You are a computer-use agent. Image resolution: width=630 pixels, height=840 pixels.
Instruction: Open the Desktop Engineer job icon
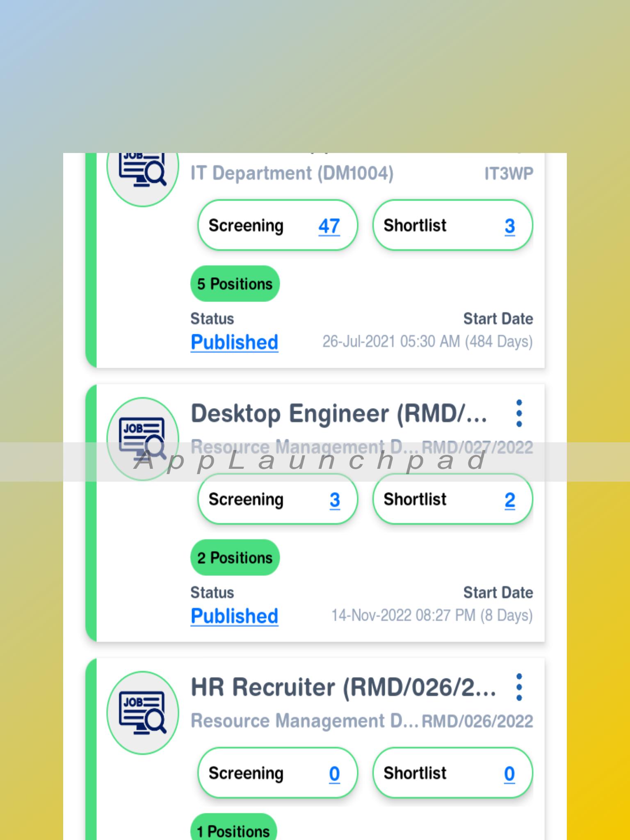[143, 439]
